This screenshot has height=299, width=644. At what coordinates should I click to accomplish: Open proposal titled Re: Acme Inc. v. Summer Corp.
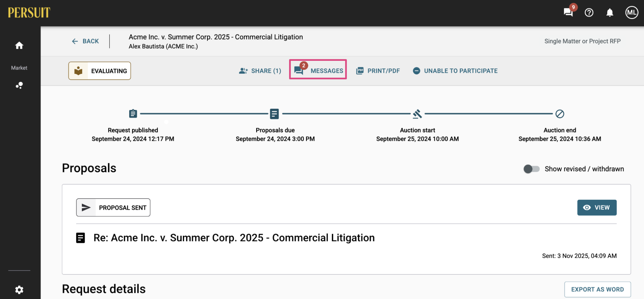coord(234,238)
